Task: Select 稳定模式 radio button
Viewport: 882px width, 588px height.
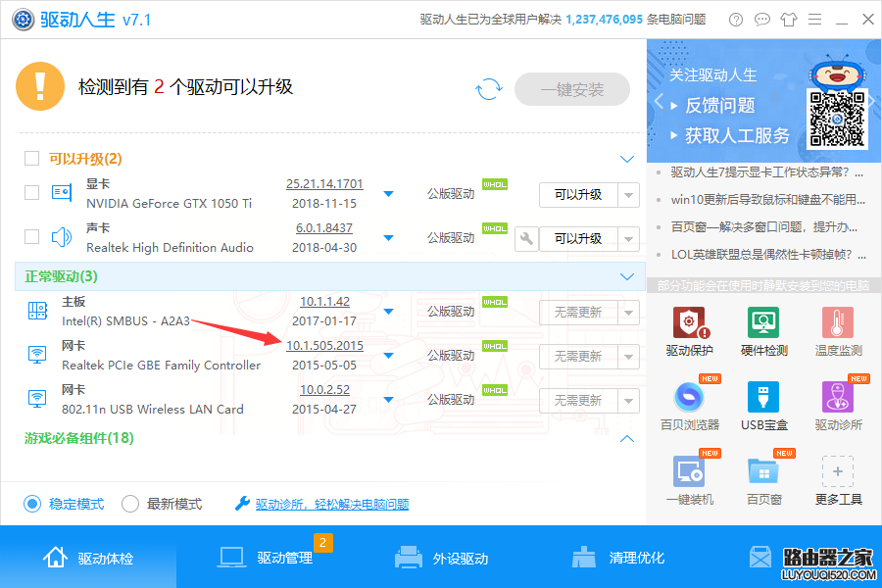Action: point(32,504)
